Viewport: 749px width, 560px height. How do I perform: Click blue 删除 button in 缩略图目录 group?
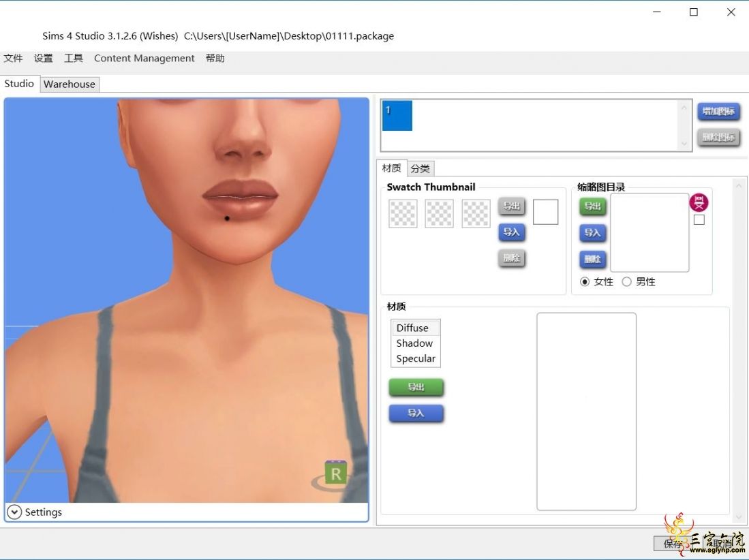(592, 260)
